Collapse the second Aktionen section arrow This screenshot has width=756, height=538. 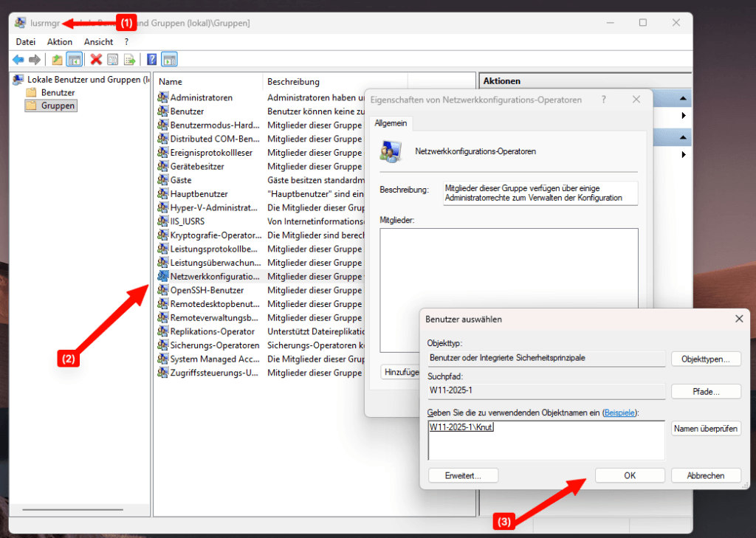(684, 138)
